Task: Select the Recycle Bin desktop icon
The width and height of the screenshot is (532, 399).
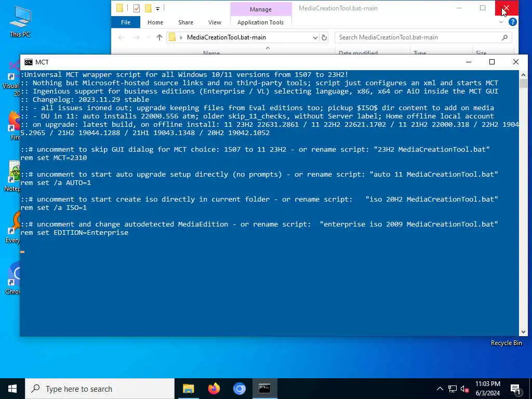Action: click(506, 343)
